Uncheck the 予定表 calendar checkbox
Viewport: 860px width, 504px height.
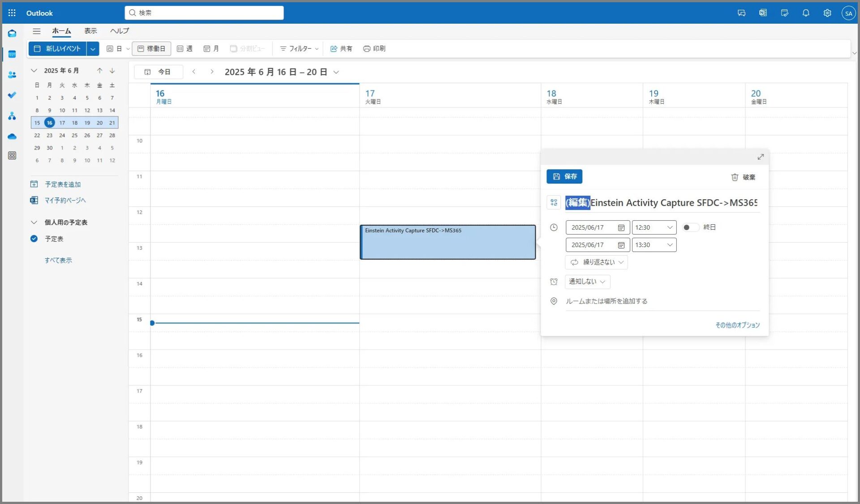point(34,239)
